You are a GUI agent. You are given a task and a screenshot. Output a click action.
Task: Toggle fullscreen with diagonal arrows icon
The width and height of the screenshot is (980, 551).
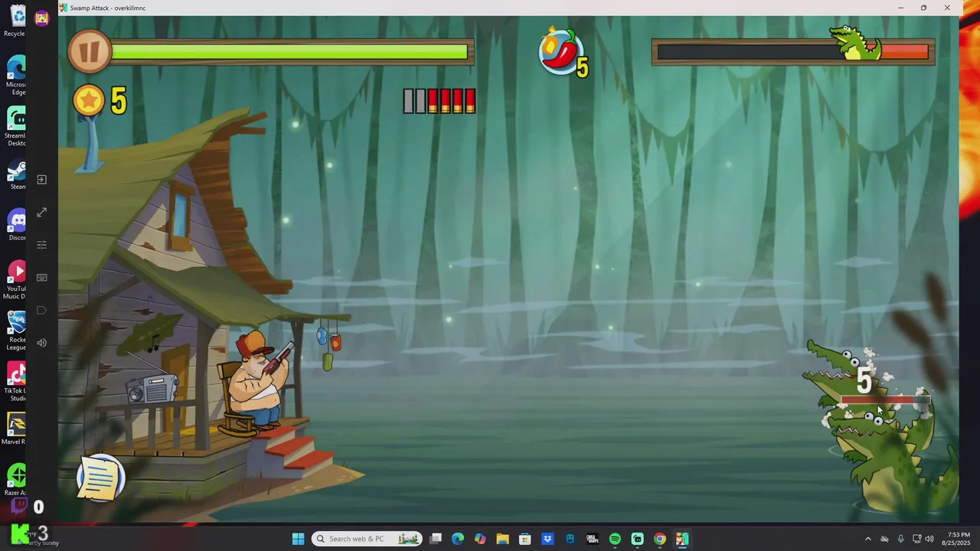[x=41, y=212]
